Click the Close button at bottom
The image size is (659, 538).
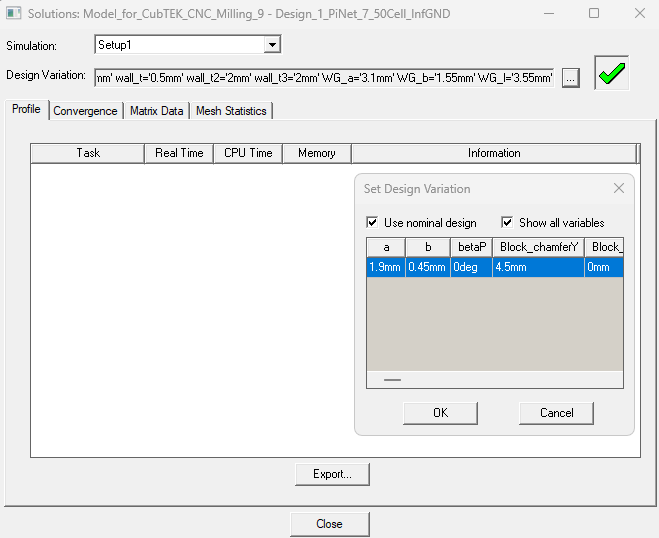point(330,524)
